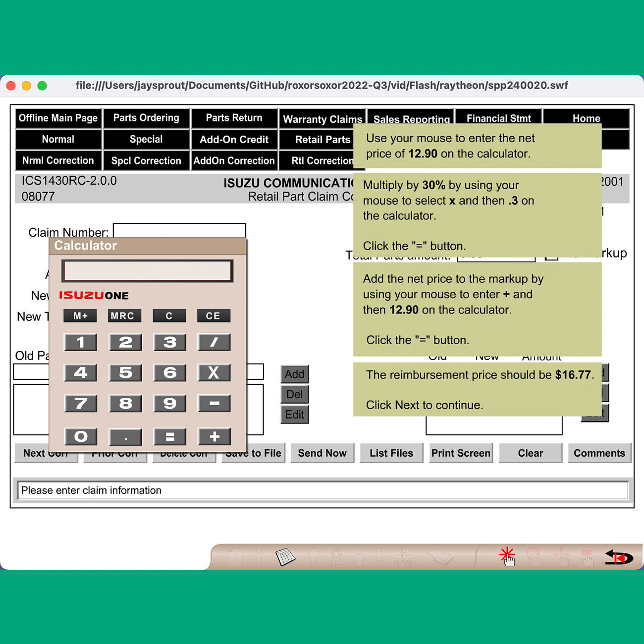Open the Parts Ordering menu
This screenshot has height=644, width=644.
coord(146,118)
